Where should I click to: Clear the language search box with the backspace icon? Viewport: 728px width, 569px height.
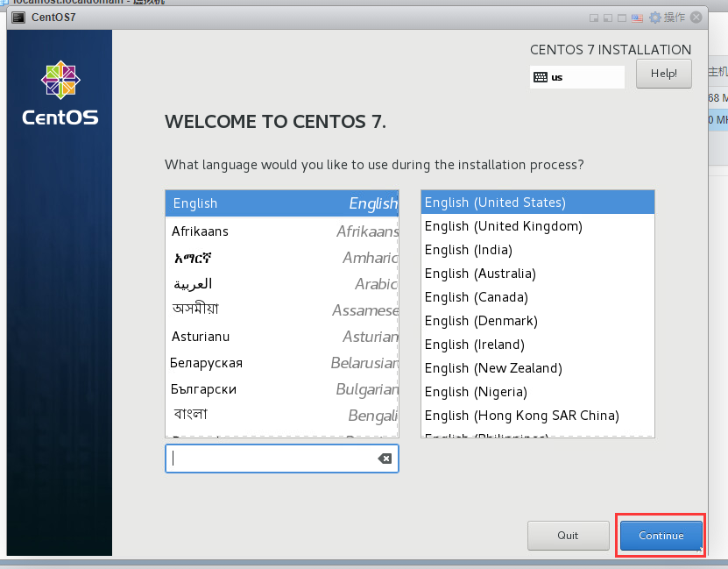pyautogui.click(x=385, y=459)
